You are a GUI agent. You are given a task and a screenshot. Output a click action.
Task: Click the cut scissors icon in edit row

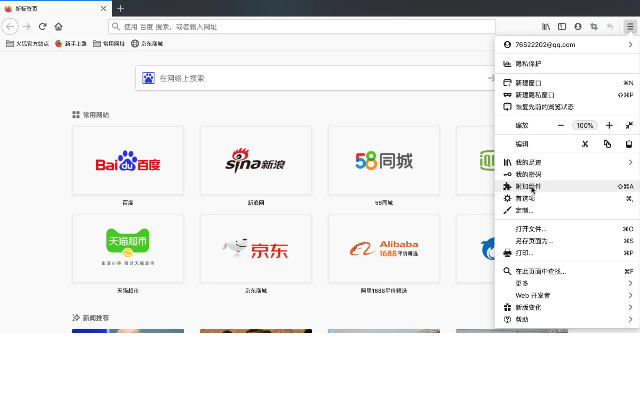(585, 144)
